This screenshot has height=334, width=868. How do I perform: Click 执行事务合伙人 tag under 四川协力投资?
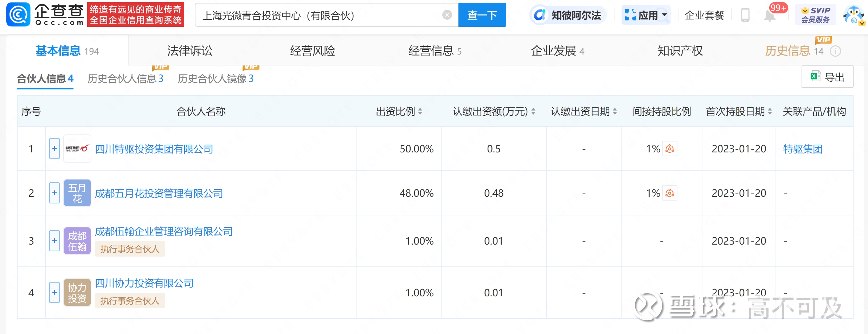coord(130,301)
